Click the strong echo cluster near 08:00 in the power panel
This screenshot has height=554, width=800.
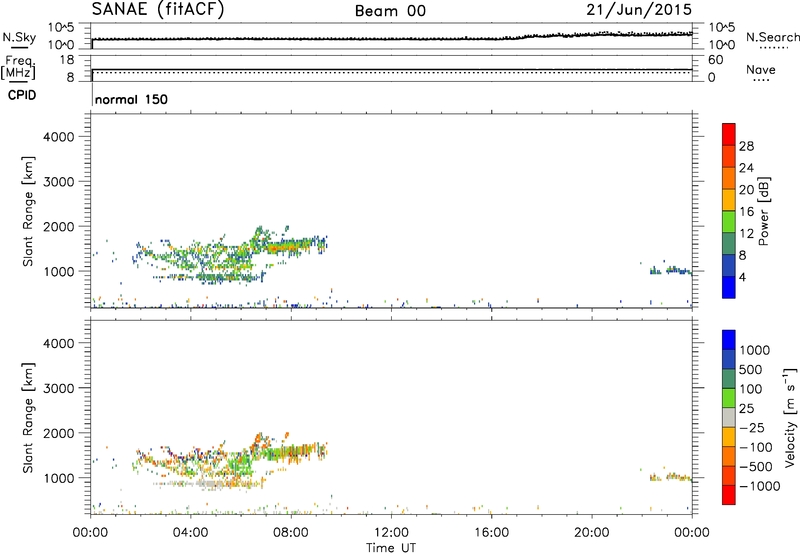(x=291, y=246)
